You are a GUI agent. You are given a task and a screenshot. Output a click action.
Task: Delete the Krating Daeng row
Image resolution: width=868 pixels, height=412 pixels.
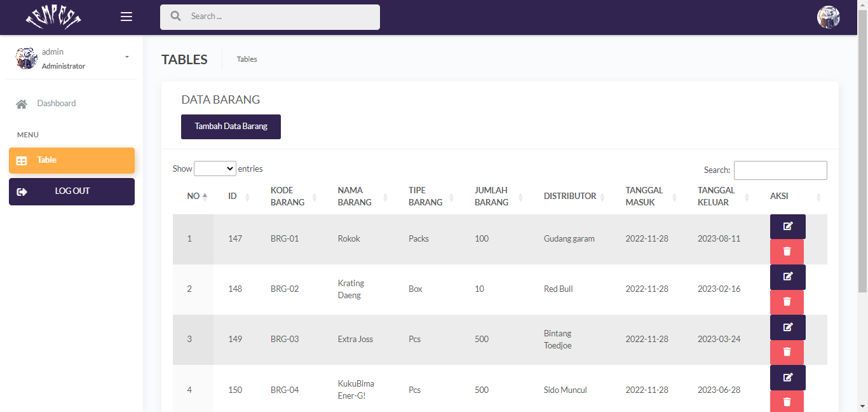click(787, 302)
